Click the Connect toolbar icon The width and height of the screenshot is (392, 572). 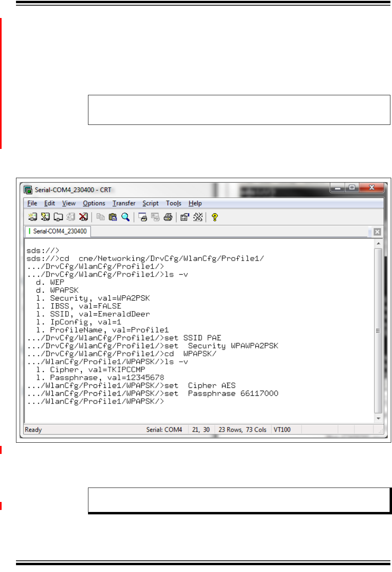[x=32, y=217]
